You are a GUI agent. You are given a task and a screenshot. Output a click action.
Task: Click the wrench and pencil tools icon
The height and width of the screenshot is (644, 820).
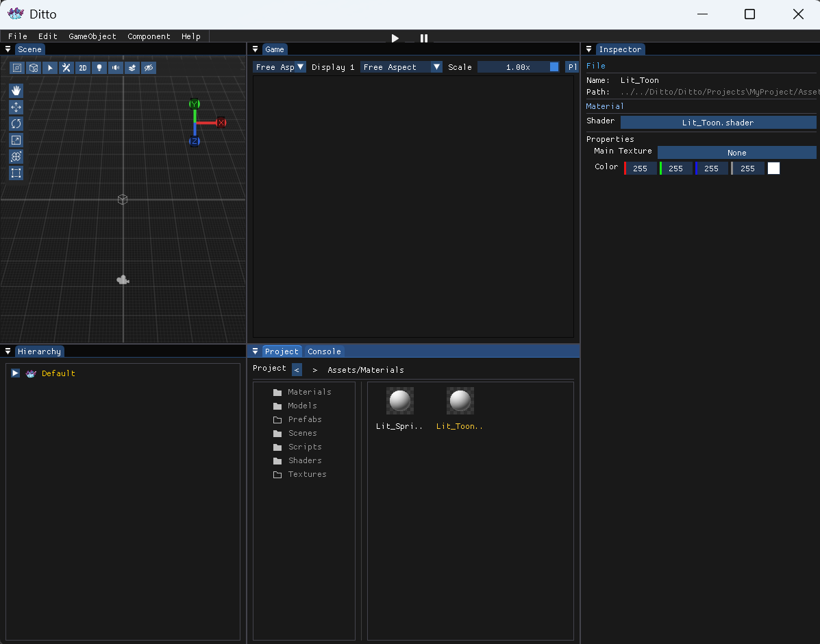click(66, 68)
